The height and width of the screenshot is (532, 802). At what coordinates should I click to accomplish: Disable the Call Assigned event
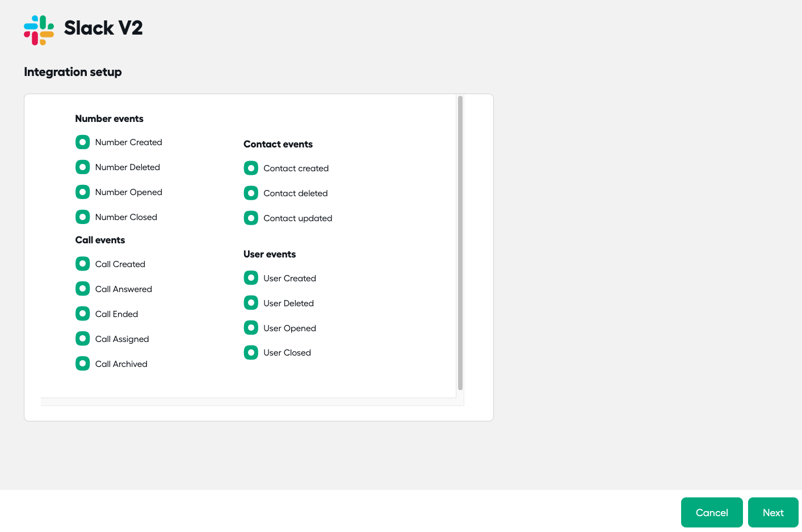pos(83,339)
